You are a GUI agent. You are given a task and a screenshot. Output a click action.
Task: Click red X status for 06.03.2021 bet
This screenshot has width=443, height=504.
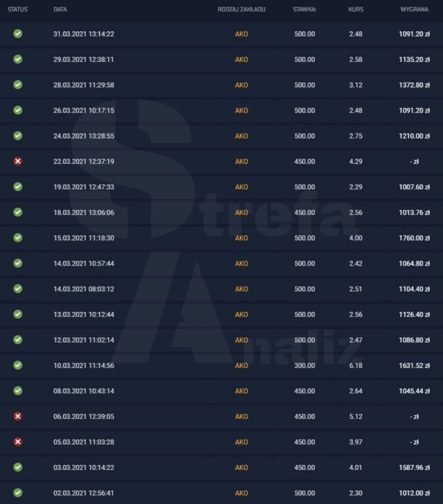[x=18, y=416]
